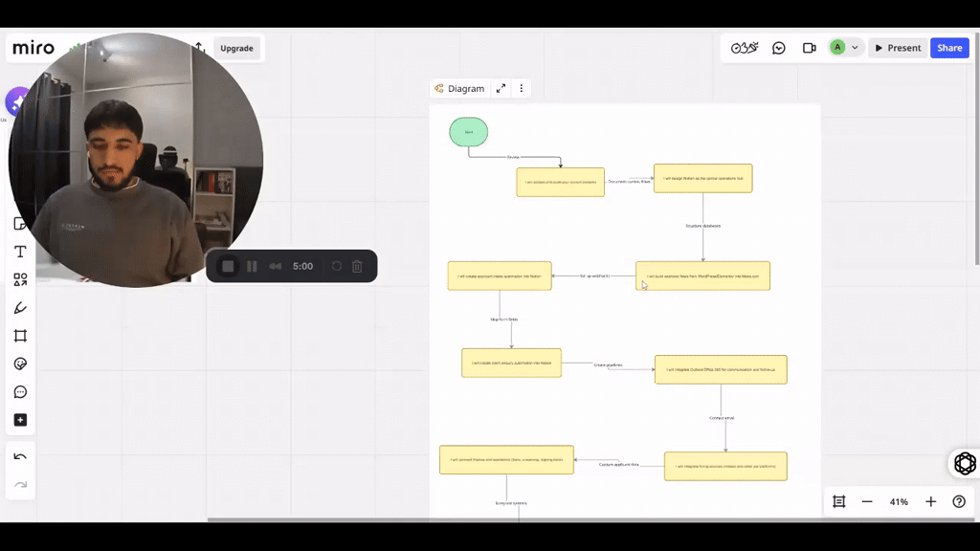Open the reactions icon in the top toolbar
Image resolution: width=980 pixels, height=551 pixels.
coord(745,47)
